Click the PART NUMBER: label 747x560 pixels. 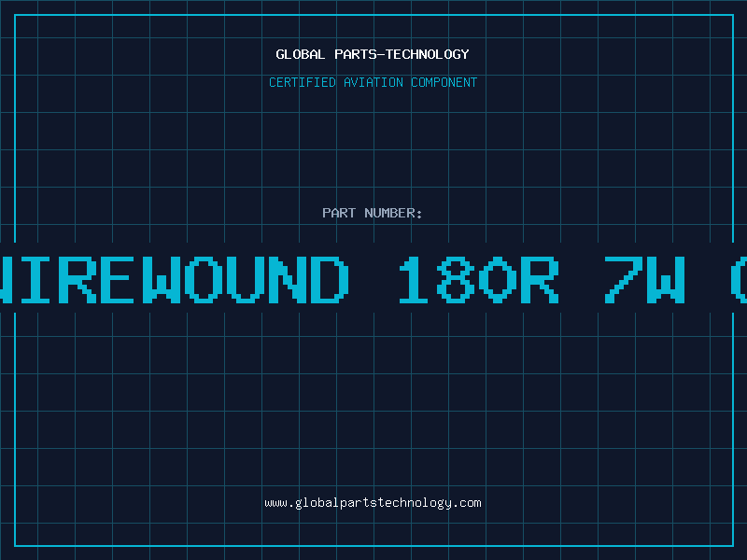(x=373, y=213)
